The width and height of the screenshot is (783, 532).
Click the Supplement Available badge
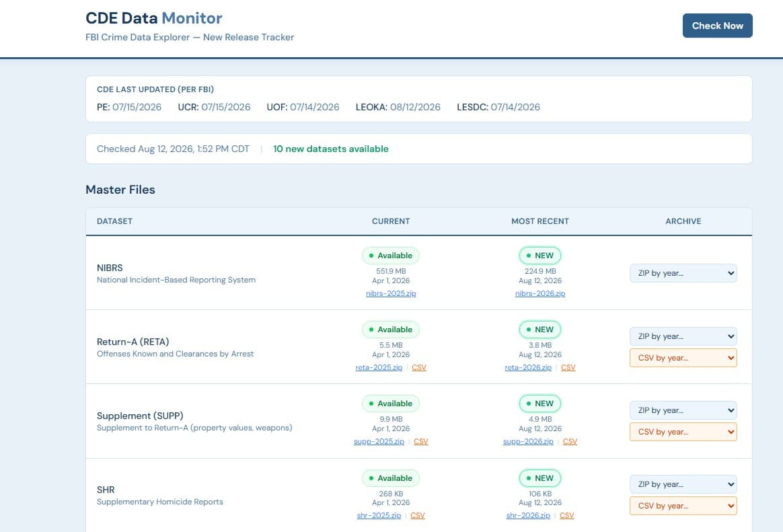391,404
